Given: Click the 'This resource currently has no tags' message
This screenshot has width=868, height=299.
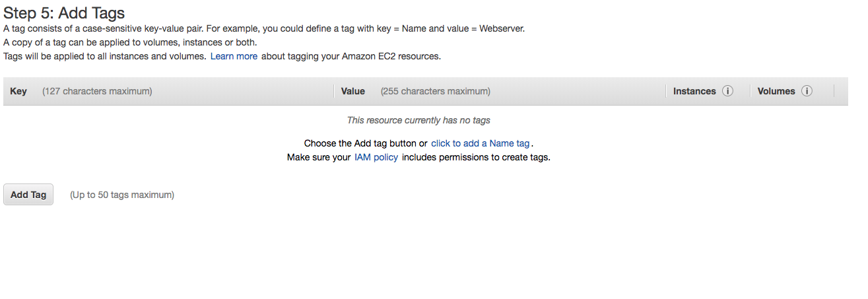Looking at the screenshot, I should (418, 120).
